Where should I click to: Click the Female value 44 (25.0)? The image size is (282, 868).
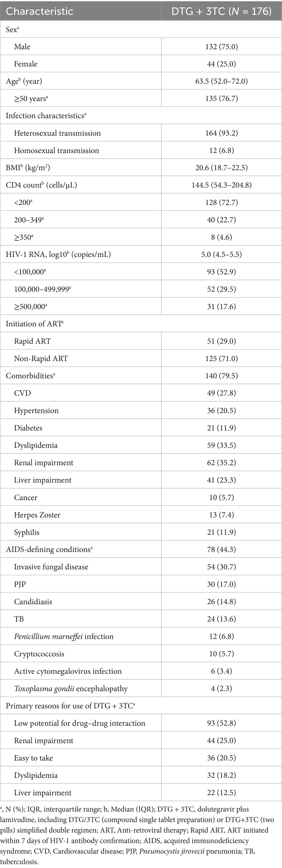pos(221,64)
